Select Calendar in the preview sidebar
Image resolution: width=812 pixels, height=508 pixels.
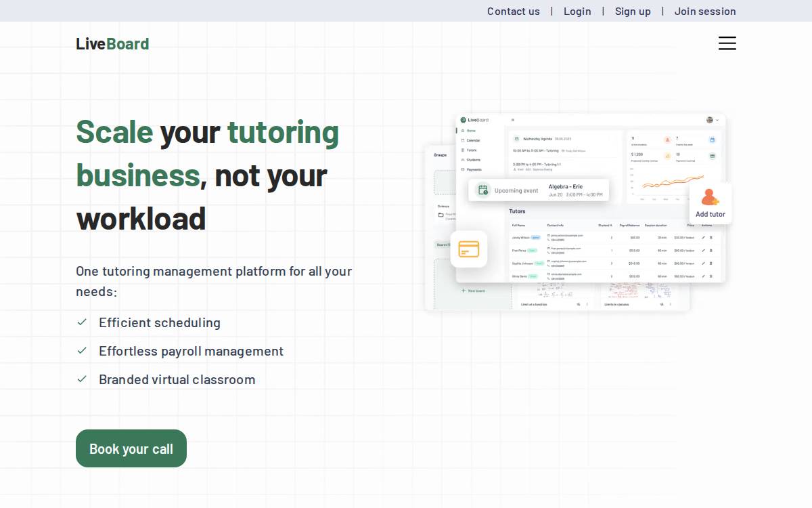(470, 140)
